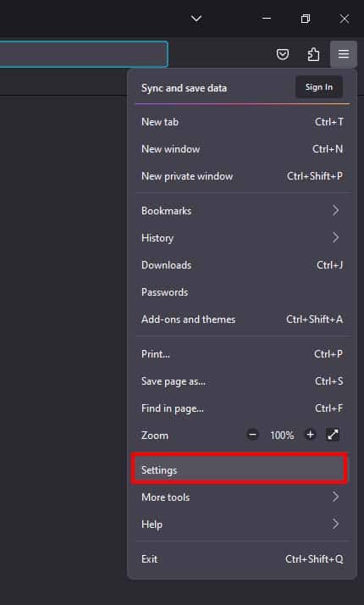Expand the History submenu

[242, 237]
